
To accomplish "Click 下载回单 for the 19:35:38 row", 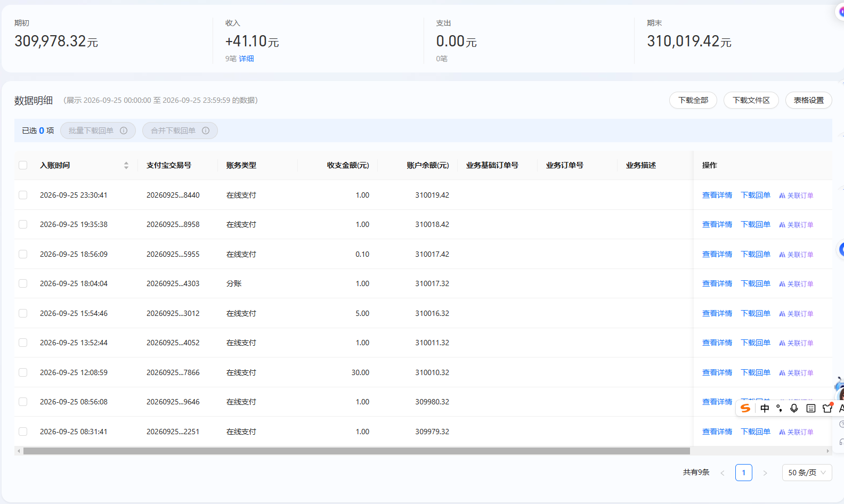I will coord(756,224).
